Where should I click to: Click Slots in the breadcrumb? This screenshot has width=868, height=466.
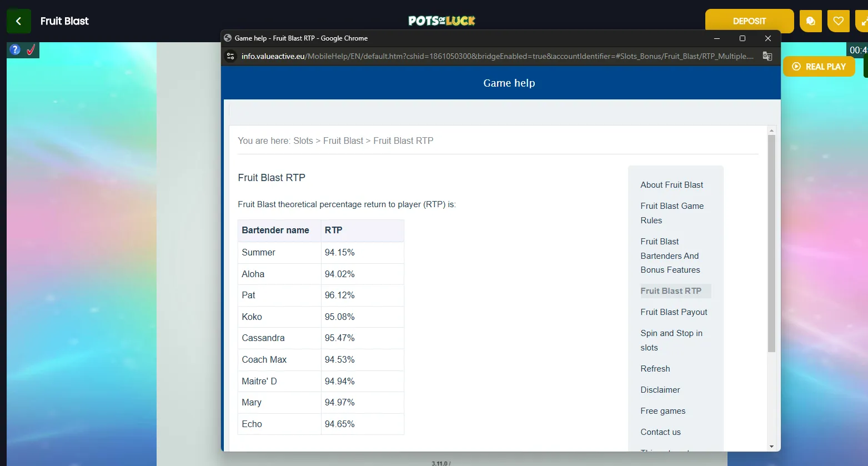point(303,141)
